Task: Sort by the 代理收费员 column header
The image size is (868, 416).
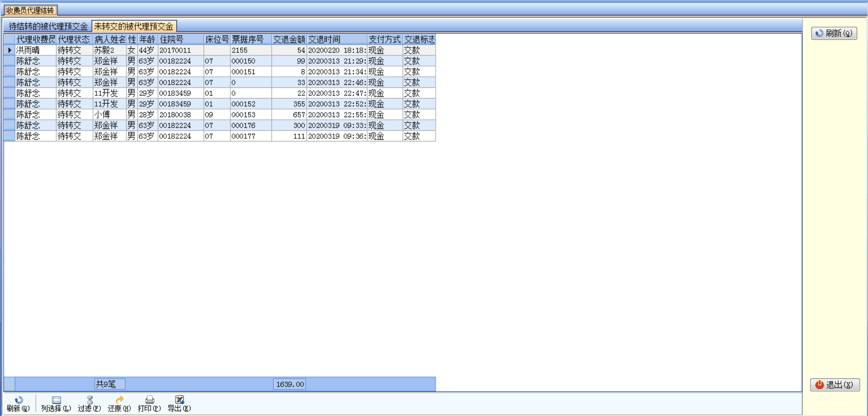Action: pyautogui.click(x=36, y=39)
